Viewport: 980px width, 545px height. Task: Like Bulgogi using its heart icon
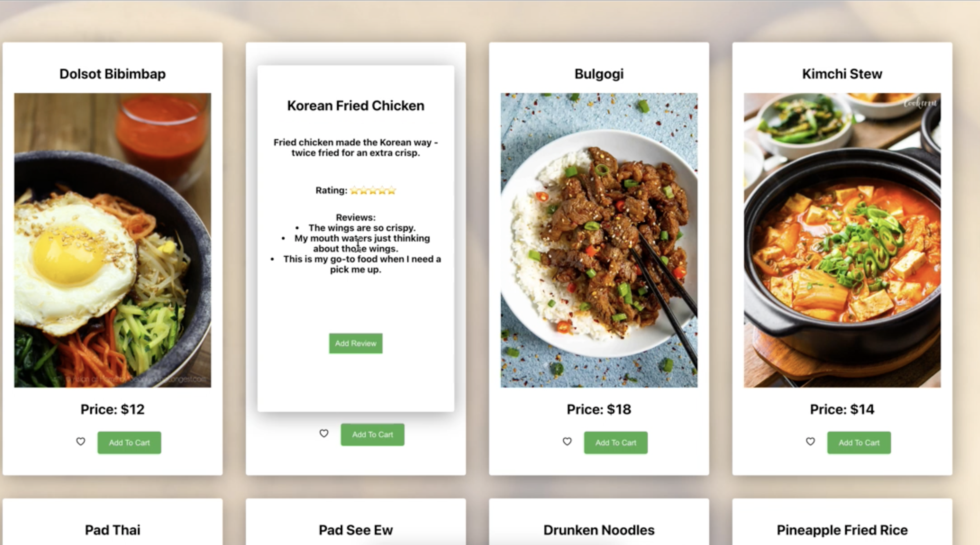coord(567,442)
